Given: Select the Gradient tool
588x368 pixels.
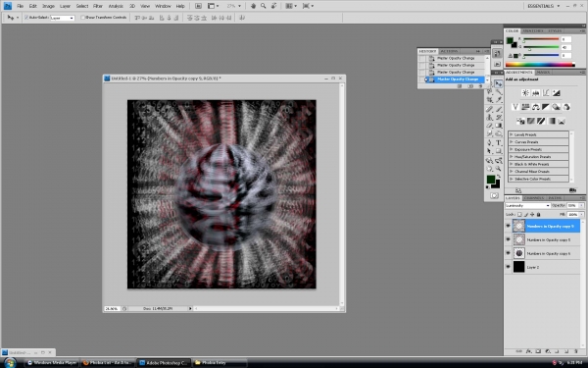Looking at the screenshot, I should pyautogui.click(x=499, y=126).
